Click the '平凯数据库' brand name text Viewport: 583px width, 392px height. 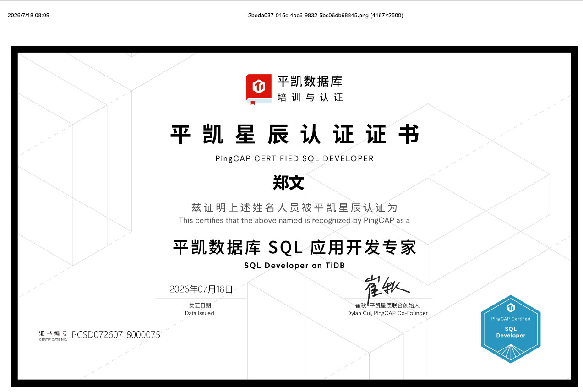(x=310, y=82)
